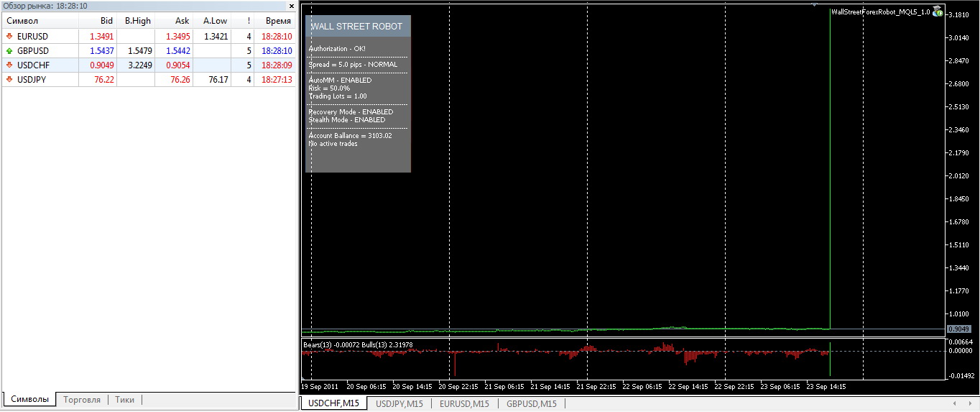Click USDCHF ask value 0.9054

178,65
